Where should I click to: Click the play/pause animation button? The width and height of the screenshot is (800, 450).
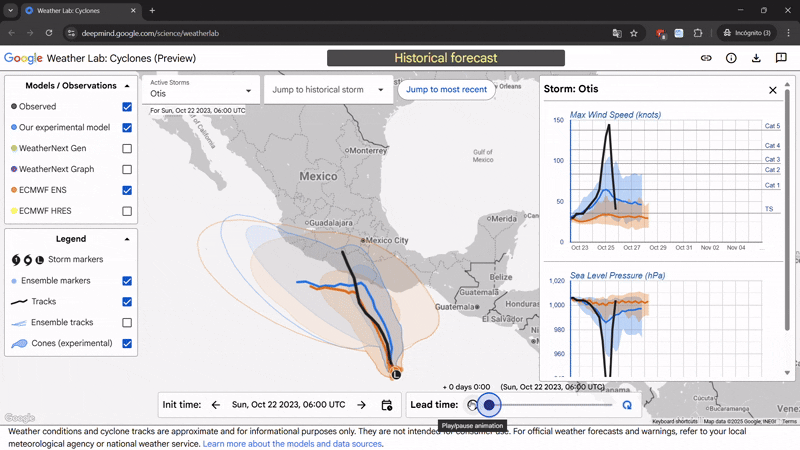[472, 405]
